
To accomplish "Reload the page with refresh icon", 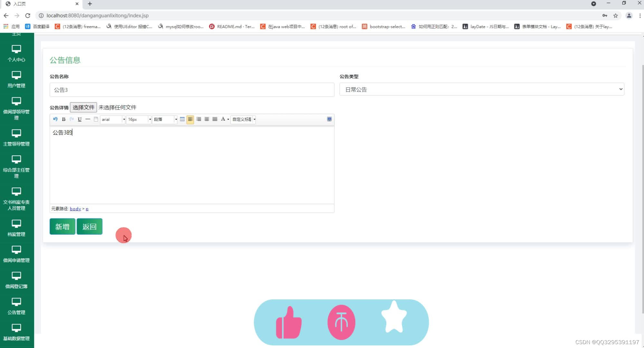I will tap(28, 15).
